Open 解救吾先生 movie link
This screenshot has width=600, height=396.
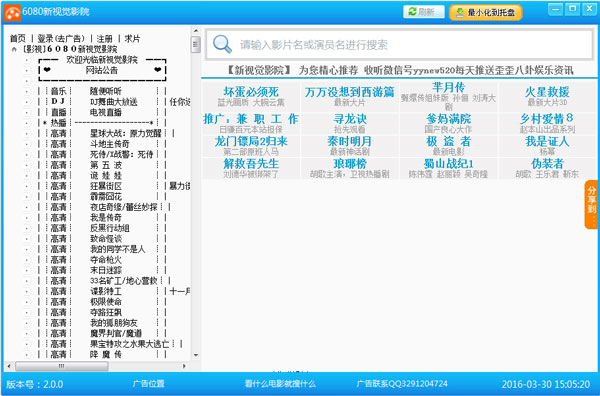click(x=251, y=164)
